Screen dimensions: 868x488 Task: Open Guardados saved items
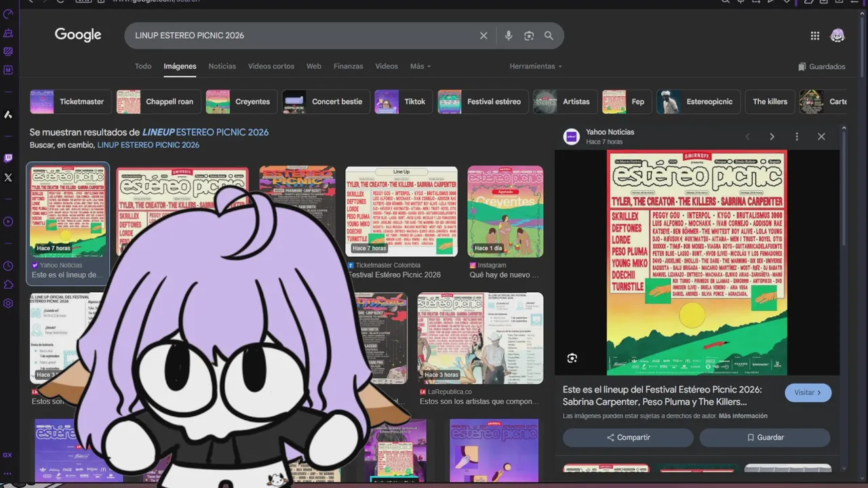(822, 66)
